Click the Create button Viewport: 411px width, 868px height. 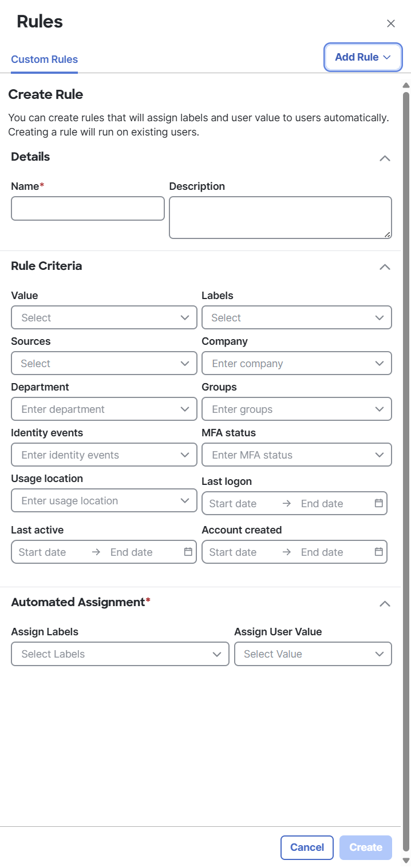[x=366, y=847]
